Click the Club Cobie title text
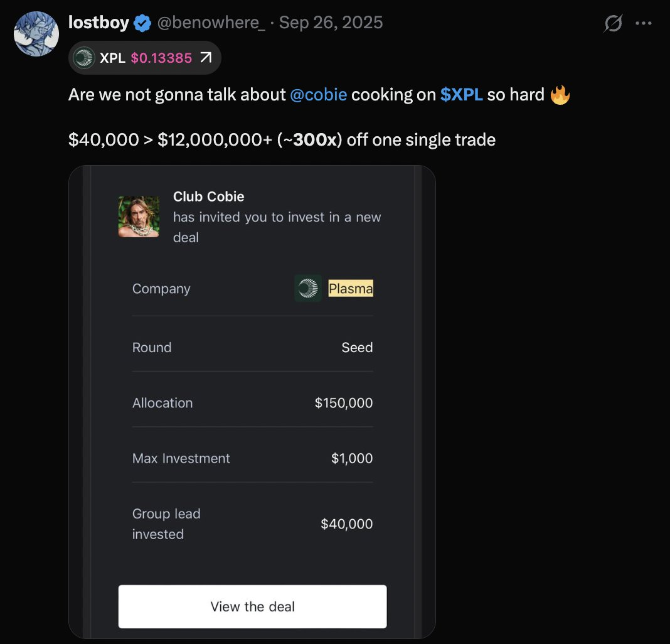This screenshot has width=670, height=644. pos(208,196)
